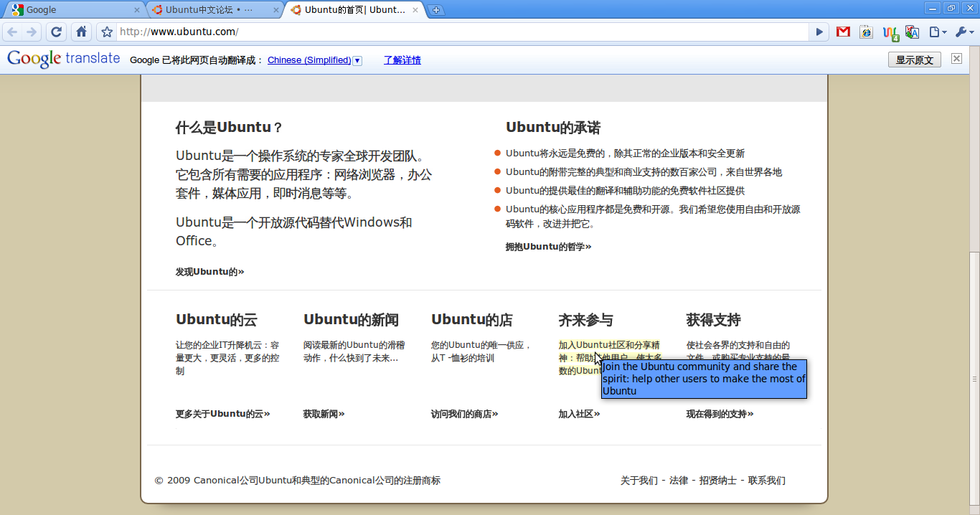Select the Ubuntu的首页 tab

point(354,10)
